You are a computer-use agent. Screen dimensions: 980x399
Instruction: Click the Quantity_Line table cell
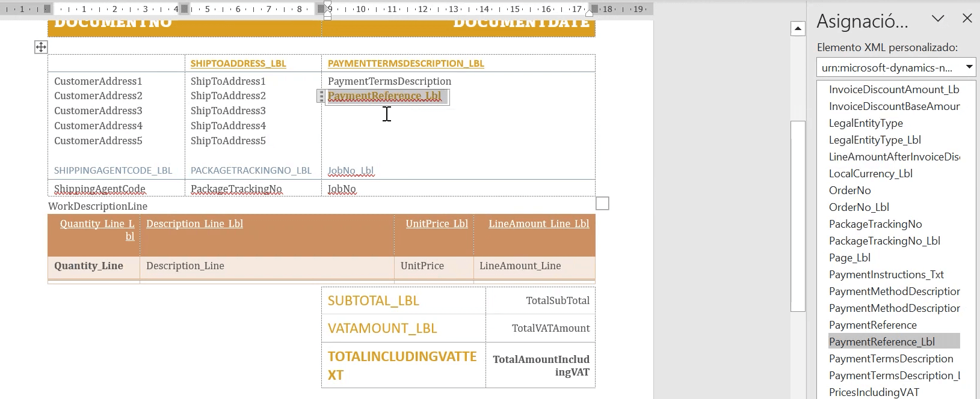88,266
